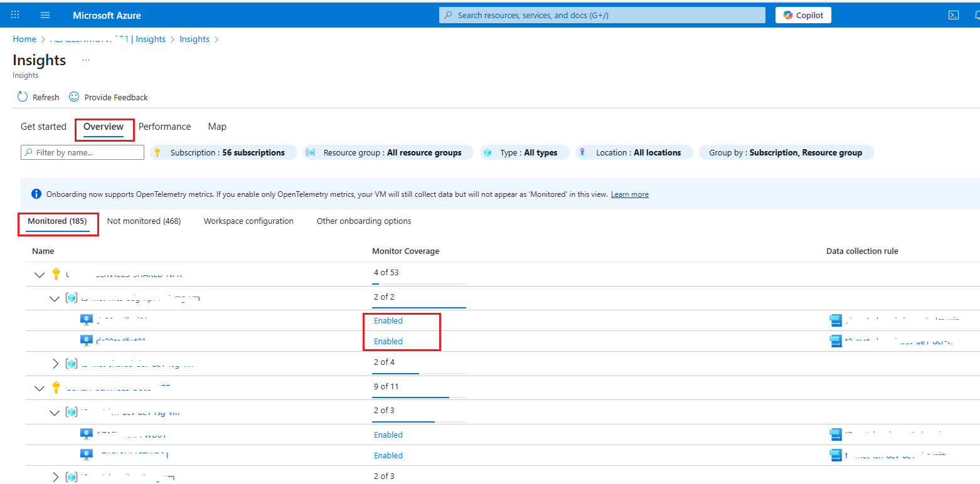Open the Subscription: 56 subscriptions filter

(x=223, y=152)
